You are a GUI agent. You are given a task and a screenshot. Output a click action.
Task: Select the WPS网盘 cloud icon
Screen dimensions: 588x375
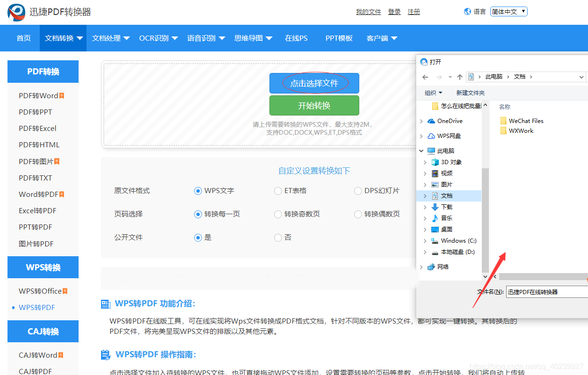431,136
